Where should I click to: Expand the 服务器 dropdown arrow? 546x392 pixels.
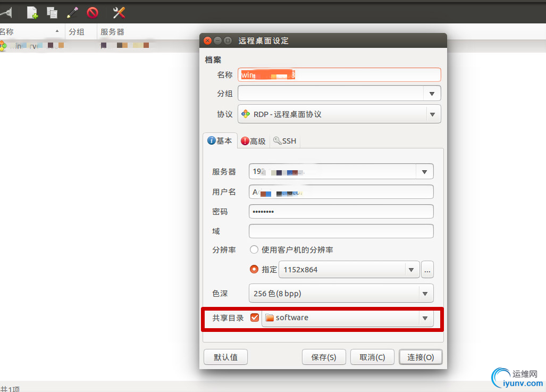424,172
